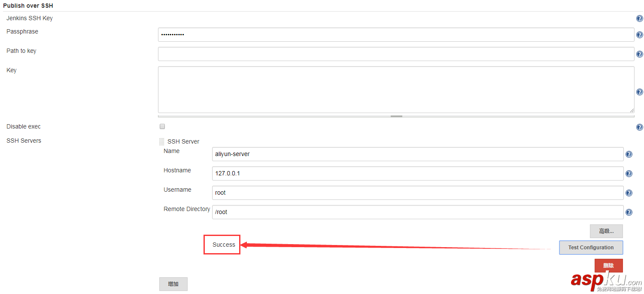644x294 pixels.
Task: Open help for the Key textarea
Action: click(x=639, y=92)
